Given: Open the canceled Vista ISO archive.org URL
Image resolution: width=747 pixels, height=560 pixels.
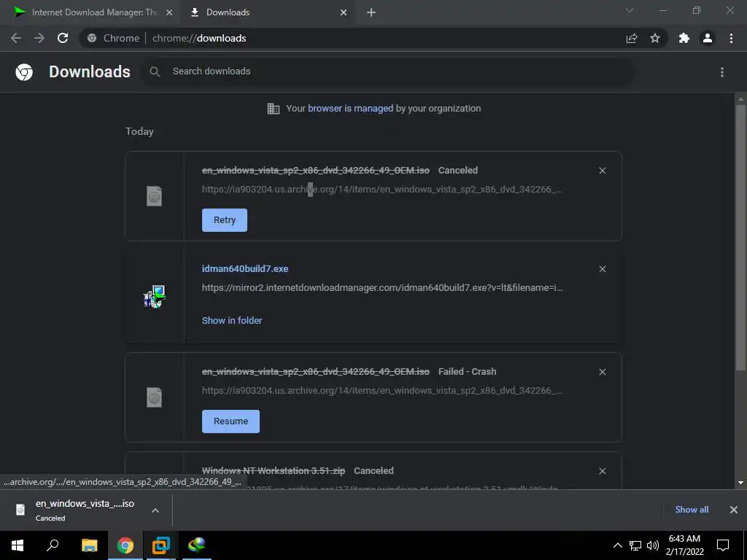Looking at the screenshot, I should (x=382, y=189).
